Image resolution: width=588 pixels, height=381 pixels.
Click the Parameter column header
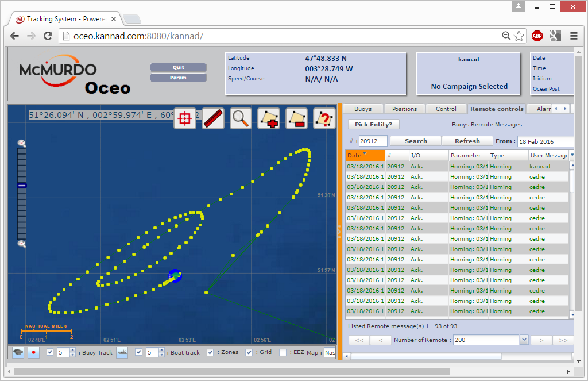point(469,155)
